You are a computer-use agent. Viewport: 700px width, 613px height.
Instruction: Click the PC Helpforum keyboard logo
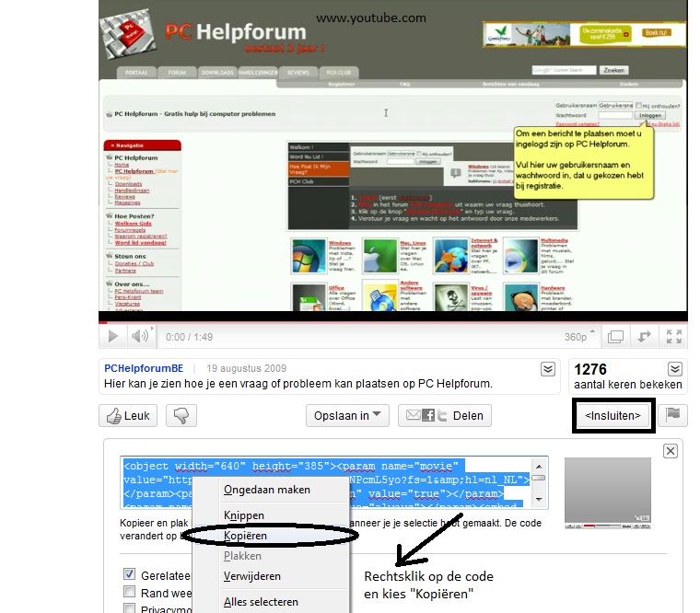[128, 33]
